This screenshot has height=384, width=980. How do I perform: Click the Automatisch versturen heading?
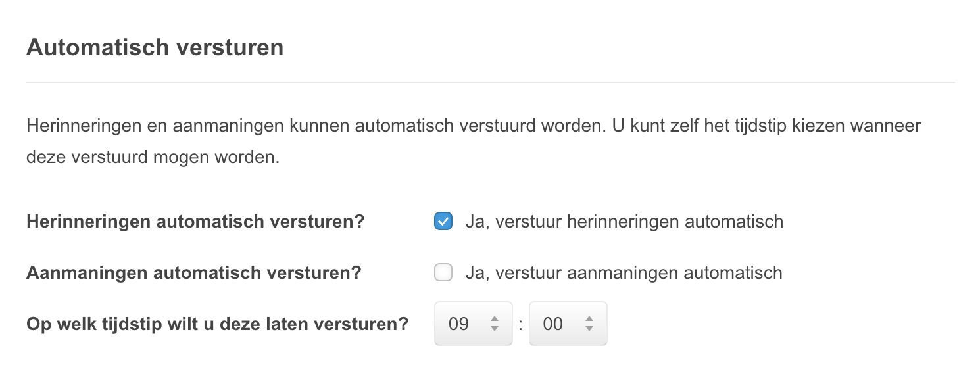click(x=155, y=47)
